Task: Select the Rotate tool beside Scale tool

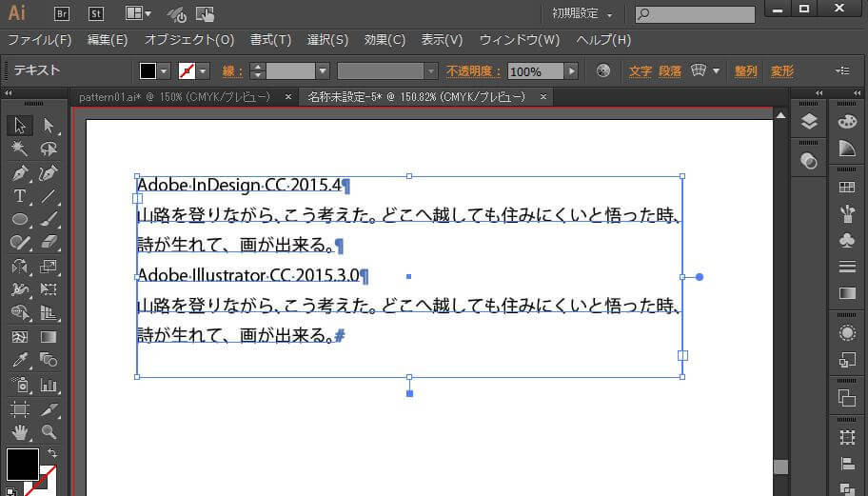Action: tap(20, 267)
